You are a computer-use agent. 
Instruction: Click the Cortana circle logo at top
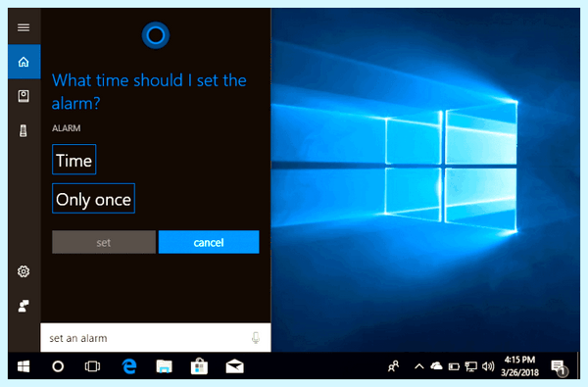tap(156, 35)
